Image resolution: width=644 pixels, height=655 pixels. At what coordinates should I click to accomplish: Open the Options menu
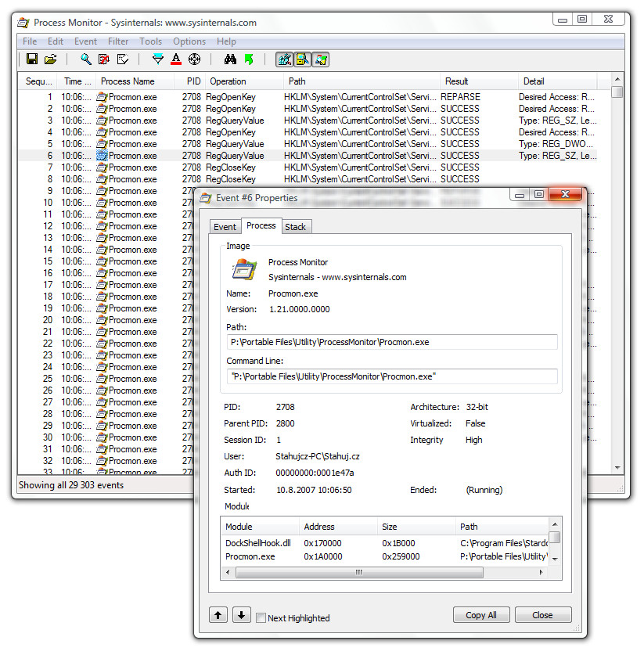[189, 41]
